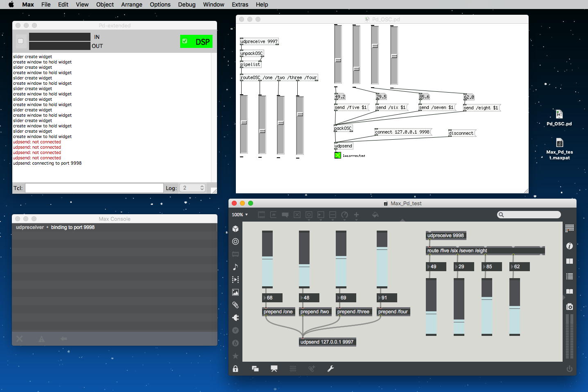Viewport: 588px width, 392px height.
Task: Add a toggle object from Max toolbar
Action: [x=297, y=215]
